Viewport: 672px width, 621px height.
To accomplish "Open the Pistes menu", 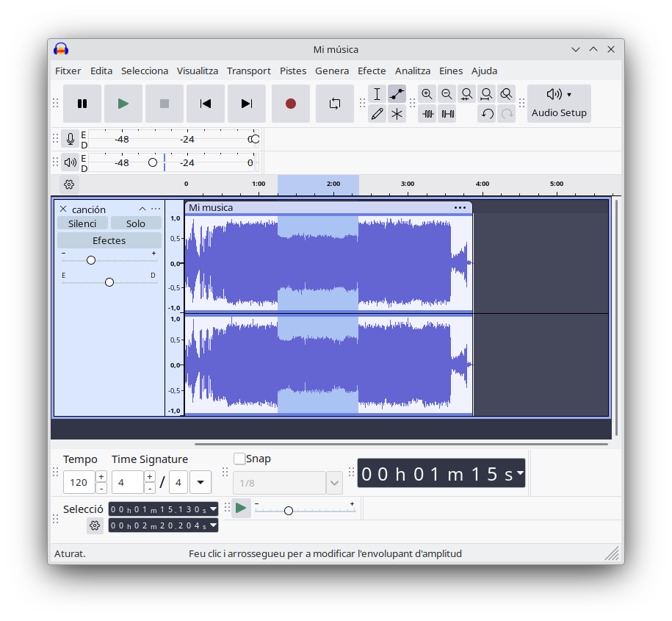I will click(293, 71).
